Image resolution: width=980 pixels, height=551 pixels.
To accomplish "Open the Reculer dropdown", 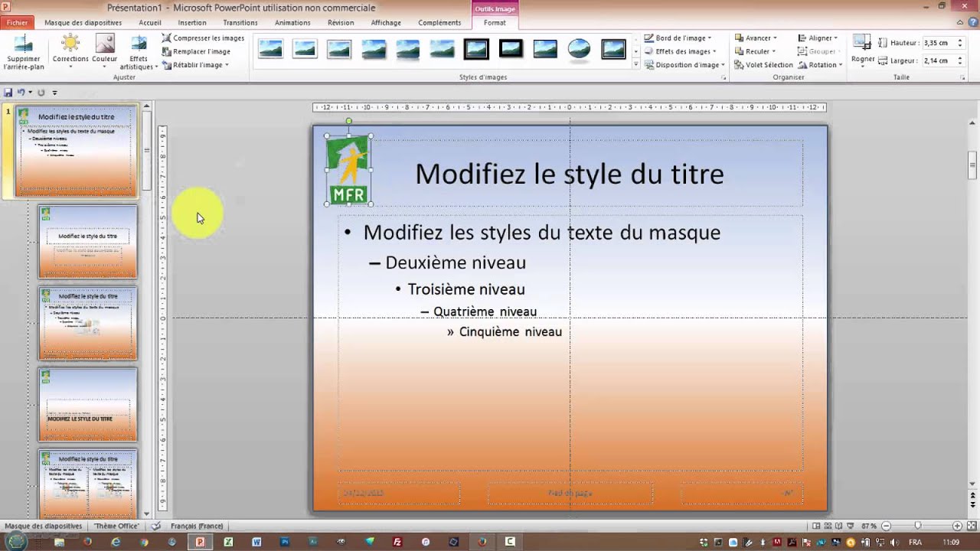I will pyautogui.click(x=754, y=51).
